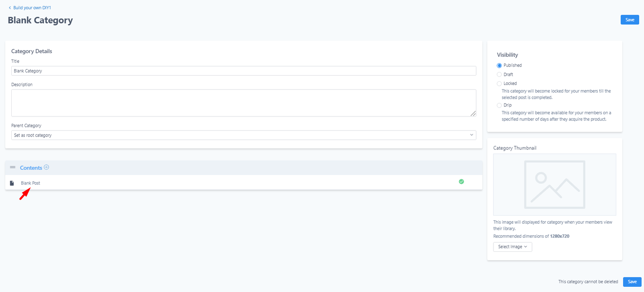Click the image placeholder in Category Thumbnail
Image resolution: width=644 pixels, height=292 pixels.
pos(555,184)
